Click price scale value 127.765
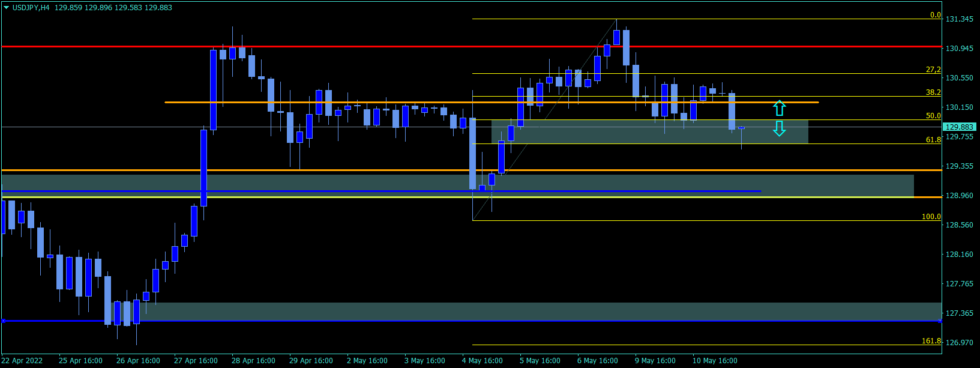Image resolution: width=980 pixels, height=368 pixels. (960, 284)
